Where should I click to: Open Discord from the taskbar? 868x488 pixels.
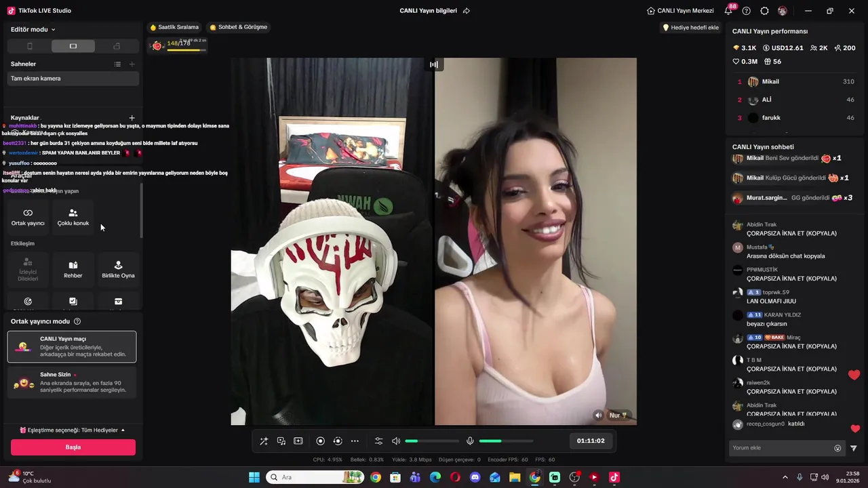point(475,477)
